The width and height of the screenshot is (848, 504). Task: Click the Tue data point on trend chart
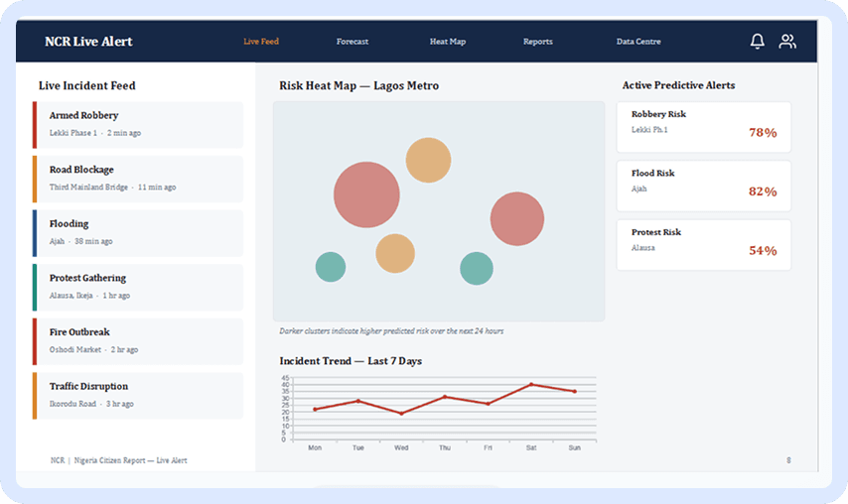point(358,401)
